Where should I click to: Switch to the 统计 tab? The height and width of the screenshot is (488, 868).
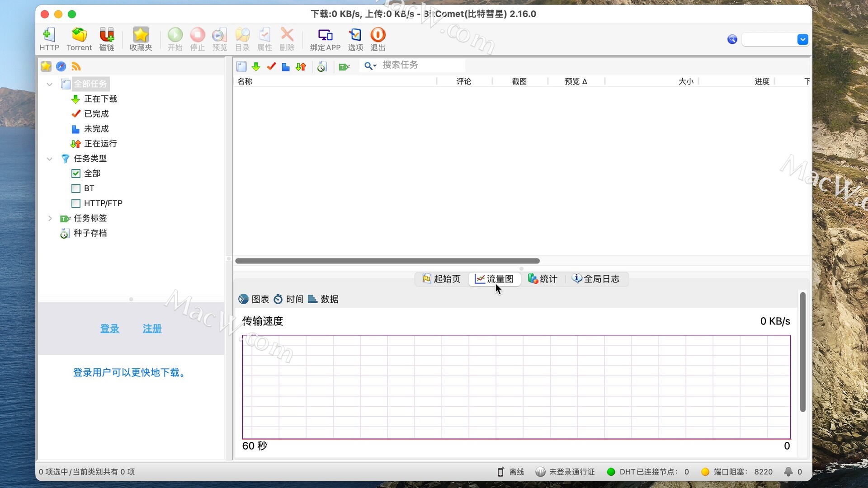[543, 279]
